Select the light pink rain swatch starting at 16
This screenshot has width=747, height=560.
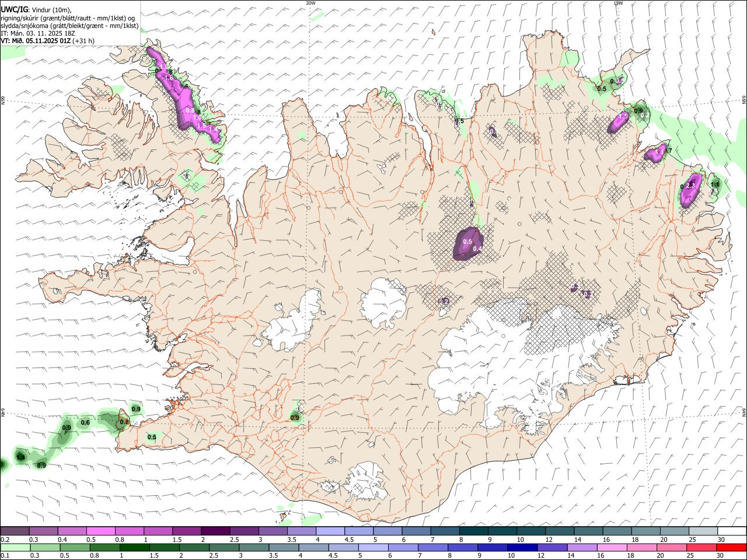pos(613,548)
